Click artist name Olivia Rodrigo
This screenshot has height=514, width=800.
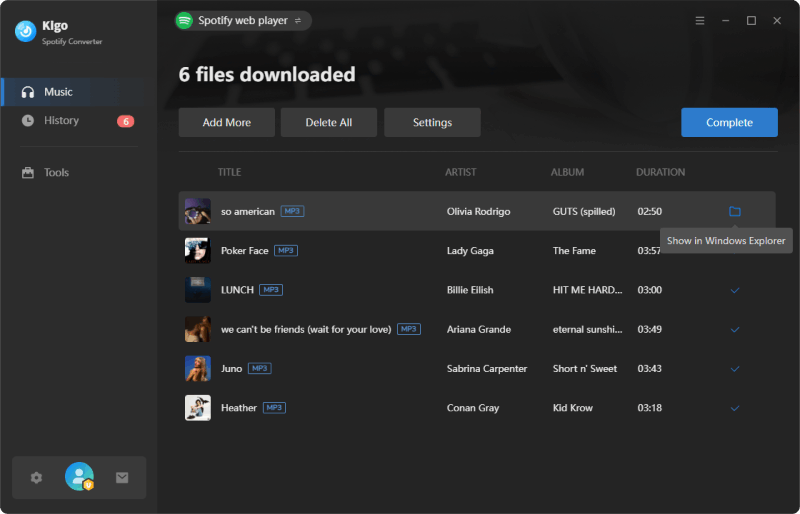[x=479, y=211]
